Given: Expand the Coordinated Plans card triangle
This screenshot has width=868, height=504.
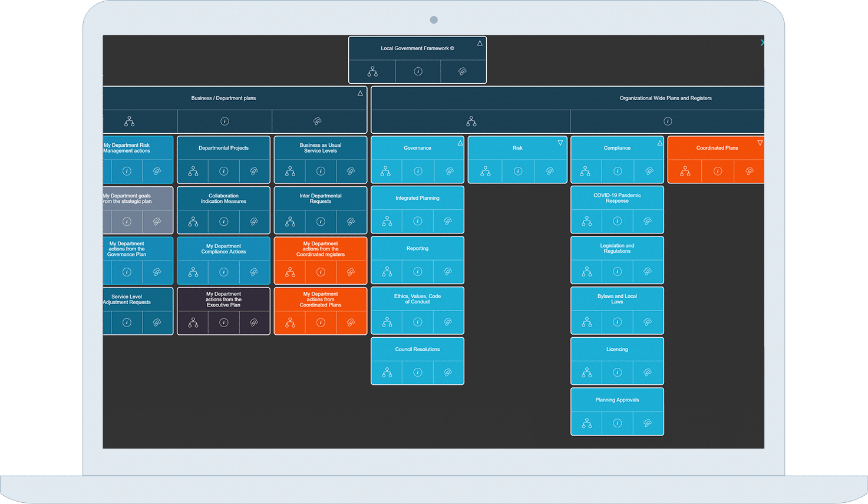Looking at the screenshot, I should pos(760,143).
